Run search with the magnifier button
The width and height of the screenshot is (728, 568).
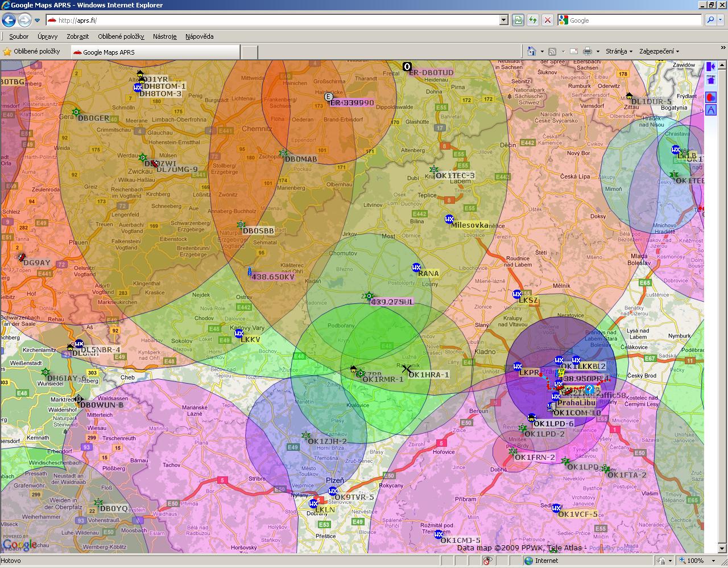click(710, 20)
